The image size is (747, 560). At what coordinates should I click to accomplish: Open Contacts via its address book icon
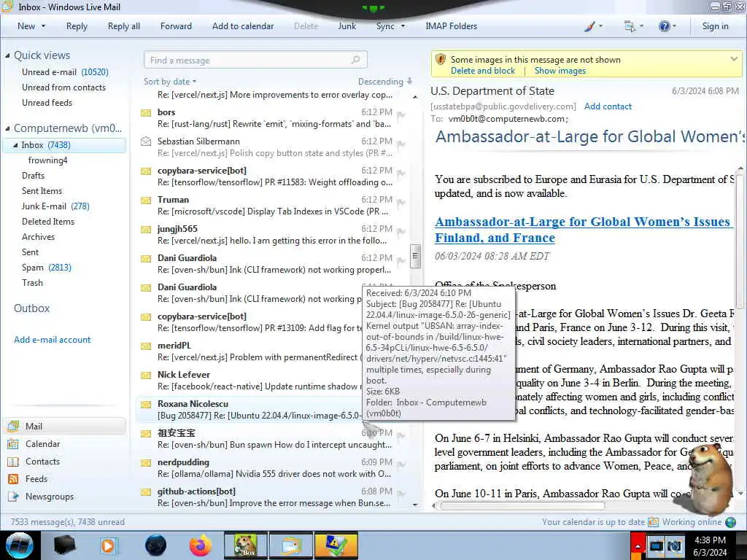[x=13, y=462]
